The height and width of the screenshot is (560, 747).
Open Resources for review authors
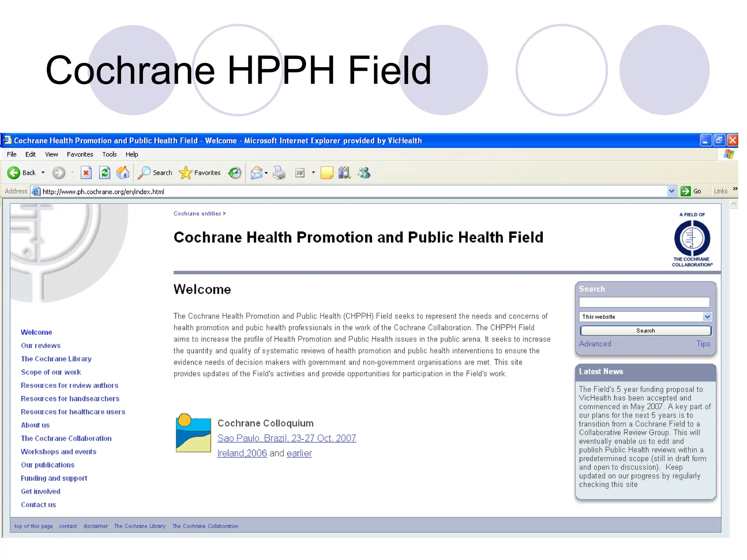[x=69, y=385]
